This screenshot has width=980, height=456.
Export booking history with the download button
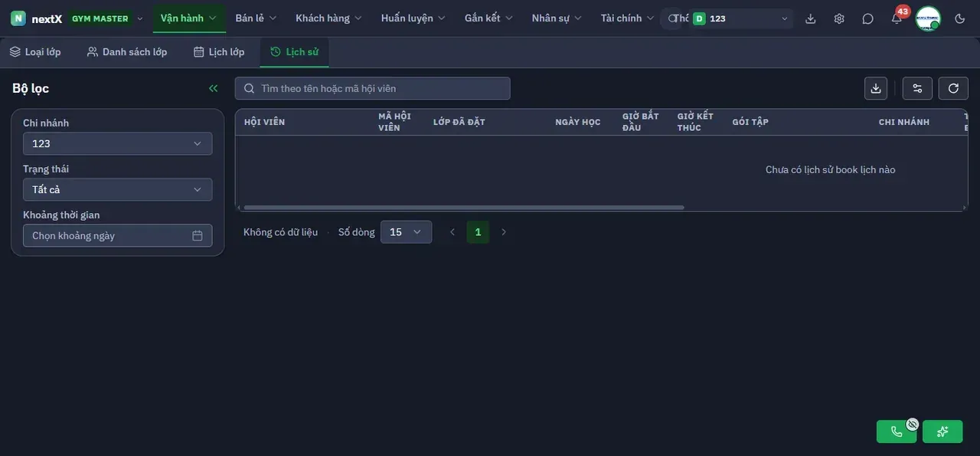coord(876,88)
